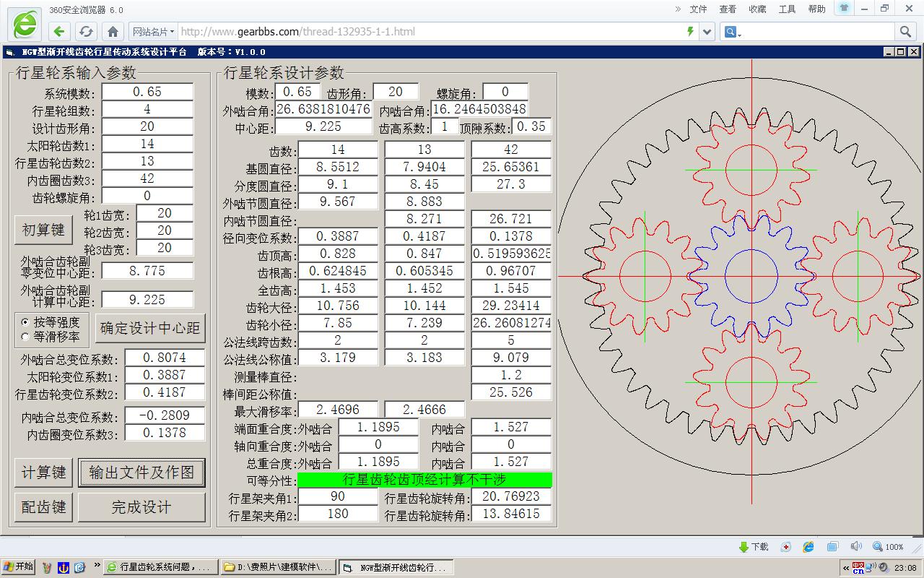
Task: Open the 网站名片 dropdown
Action: (153, 32)
